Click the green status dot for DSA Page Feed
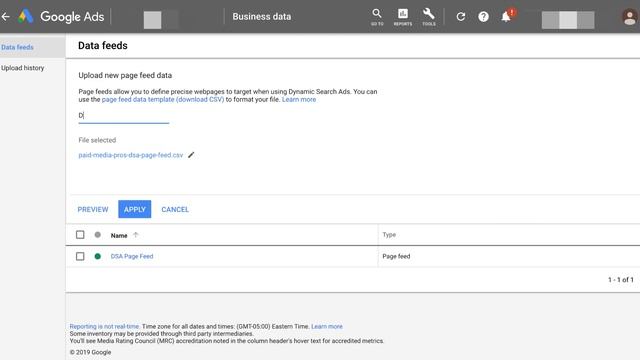 click(98, 256)
